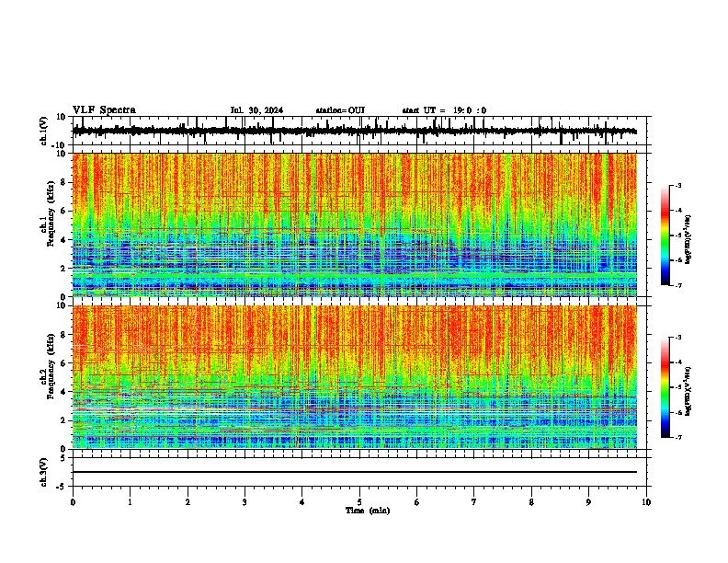728x563 pixels.
Task: Click the ch.1 colorbar 'log(PSD)' label
Action: pyautogui.click(x=688, y=240)
